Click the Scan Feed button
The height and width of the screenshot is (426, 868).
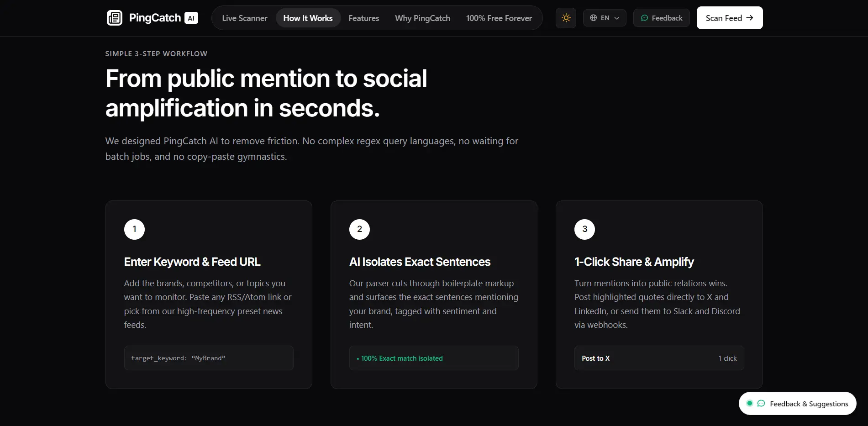pyautogui.click(x=730, y=18)
